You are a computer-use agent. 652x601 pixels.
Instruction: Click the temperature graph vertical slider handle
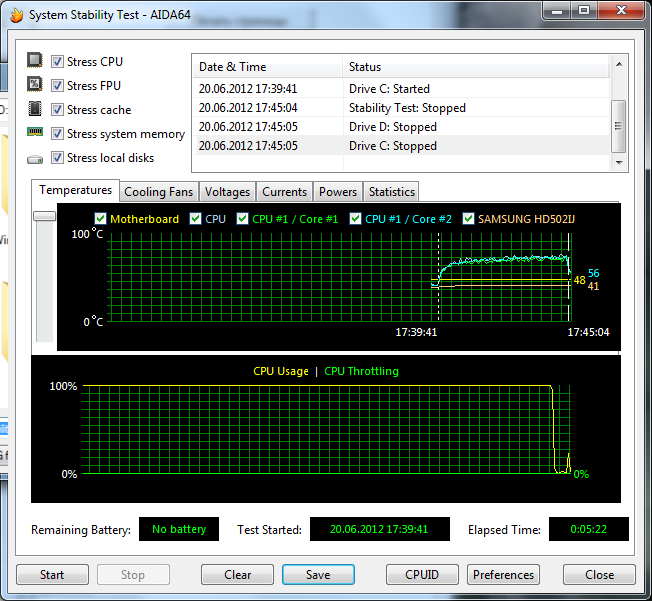pos(44,216)
